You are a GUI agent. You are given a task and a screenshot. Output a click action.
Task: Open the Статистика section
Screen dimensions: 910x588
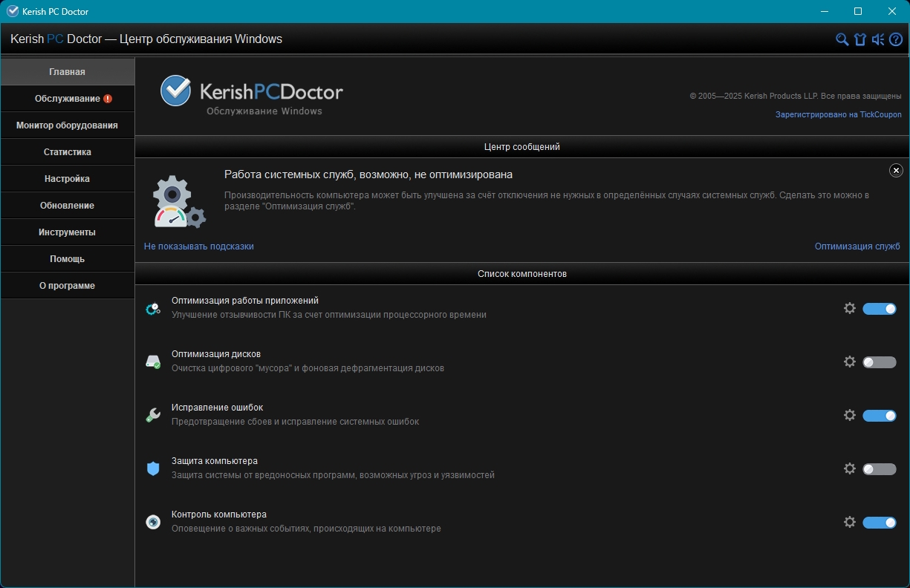(68, 152)
